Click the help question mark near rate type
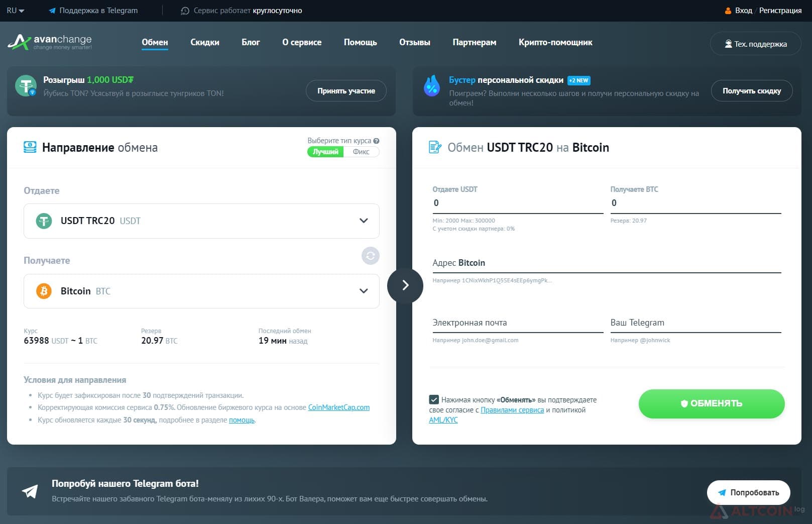This screenshot has height=524, width=812. (x=376, y=141)
